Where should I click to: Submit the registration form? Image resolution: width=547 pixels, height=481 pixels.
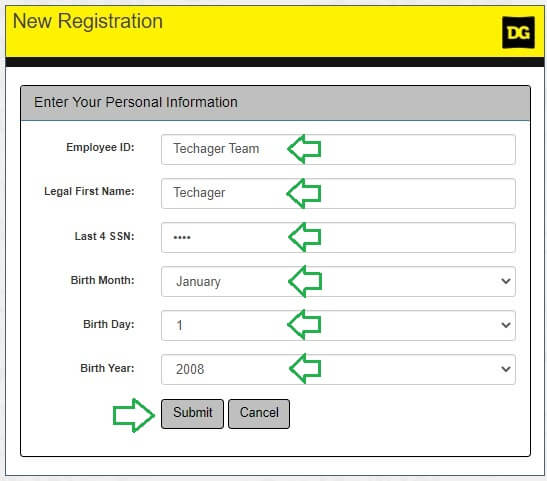192,414
